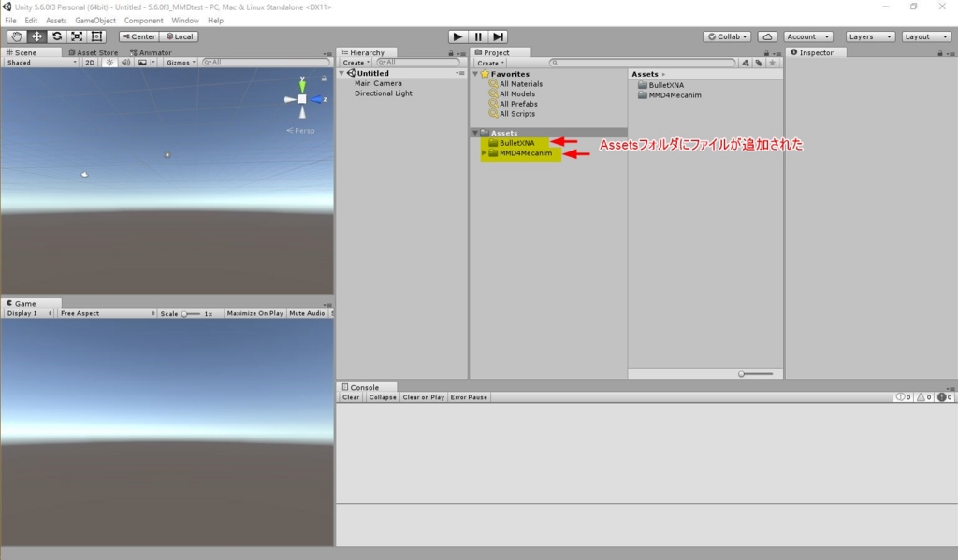Open the Display 1 dropdown
This screenshot has height=560, width=958.
click(29, 313)
